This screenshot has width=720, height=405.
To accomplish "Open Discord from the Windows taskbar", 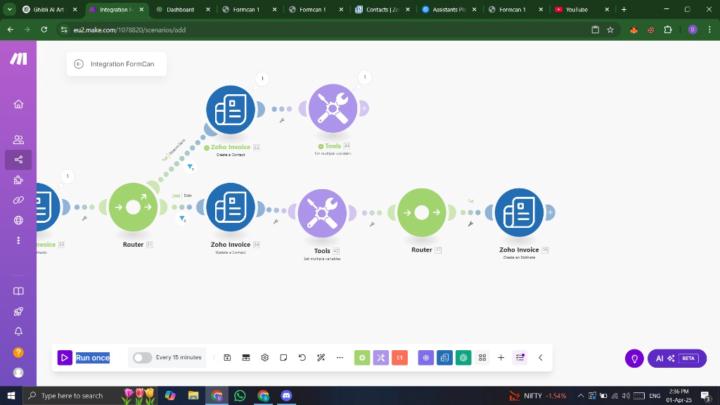I will [287, 395].
